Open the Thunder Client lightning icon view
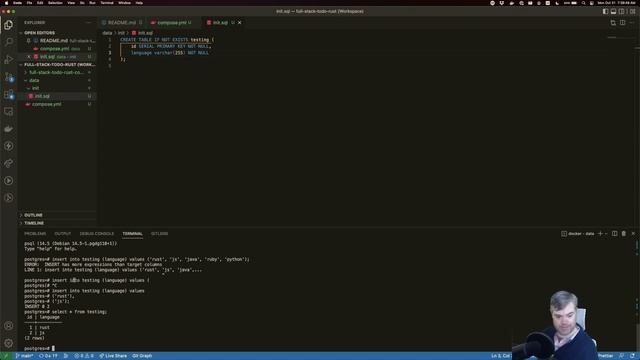This screenshot has width=640, height=360. click(9, 146)
